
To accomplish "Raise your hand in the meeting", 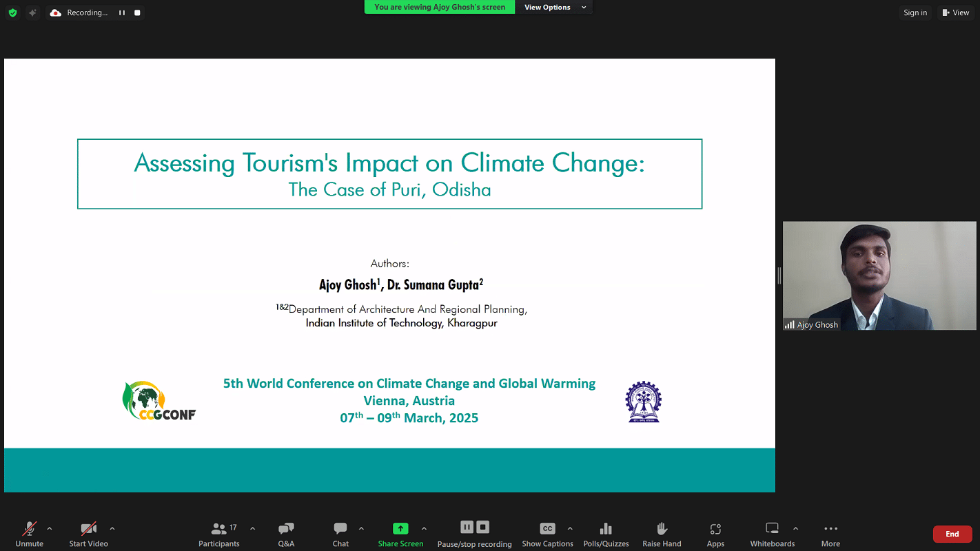I will [662, 533].
